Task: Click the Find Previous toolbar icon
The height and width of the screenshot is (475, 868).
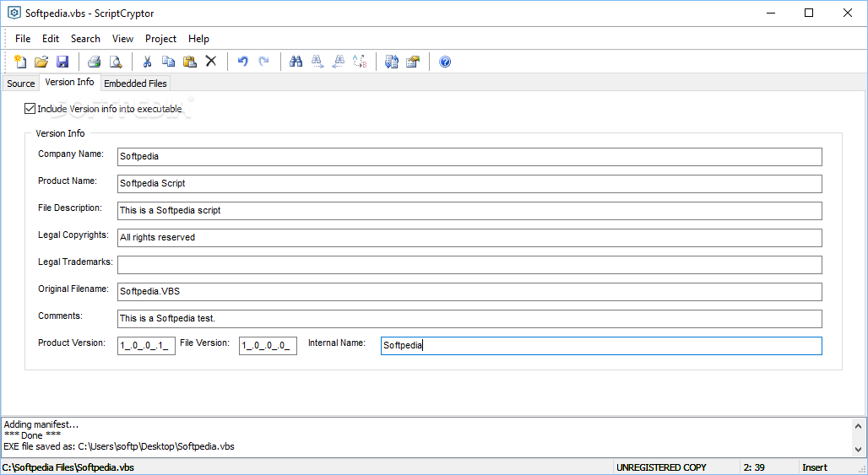Action: pos(339,62)
